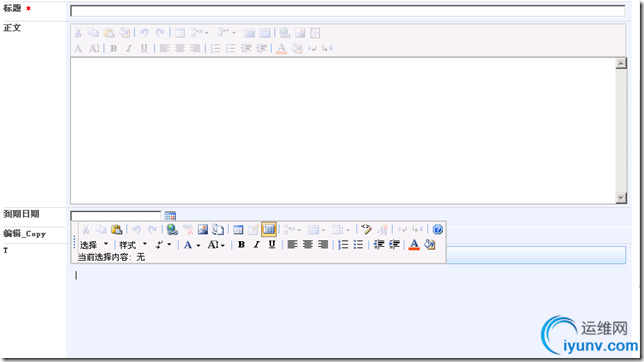
Task: Redo action in floating toolbar
Action: pyautogui.click(x=152, y=229)
